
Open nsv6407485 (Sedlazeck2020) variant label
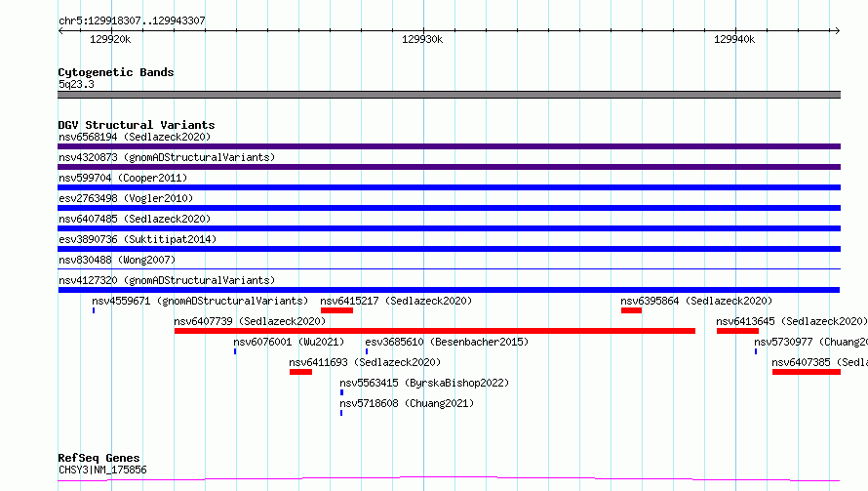point(135,219)
